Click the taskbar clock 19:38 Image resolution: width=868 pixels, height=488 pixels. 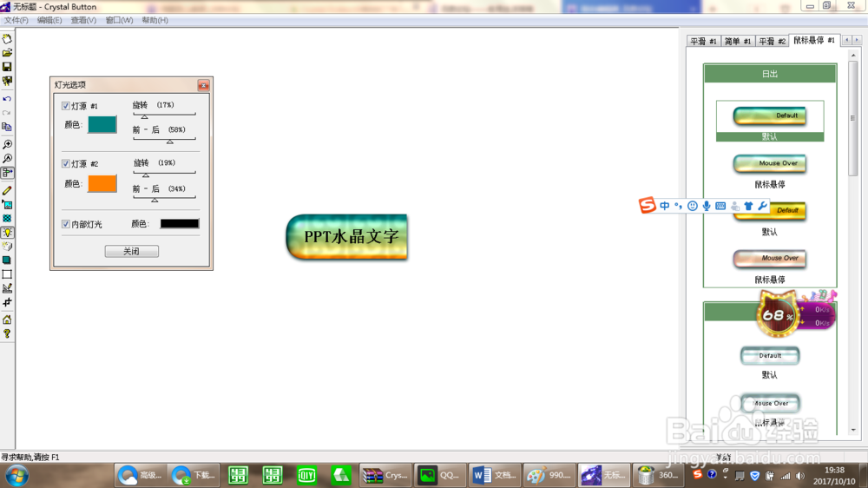[x=834, y=471]
